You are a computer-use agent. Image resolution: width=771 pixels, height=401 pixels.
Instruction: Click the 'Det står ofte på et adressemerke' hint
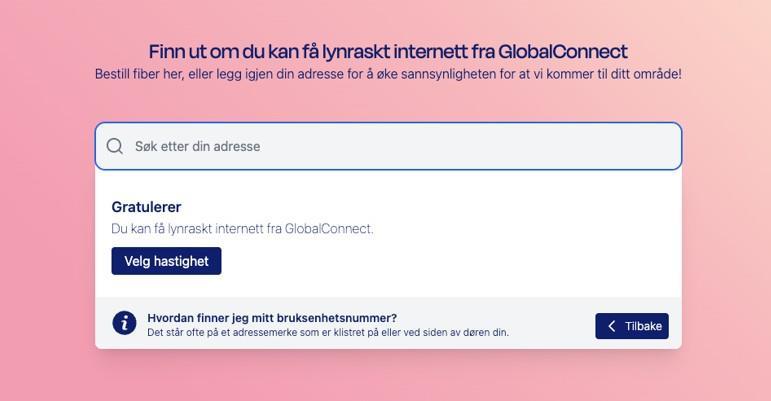click(328, 333)
